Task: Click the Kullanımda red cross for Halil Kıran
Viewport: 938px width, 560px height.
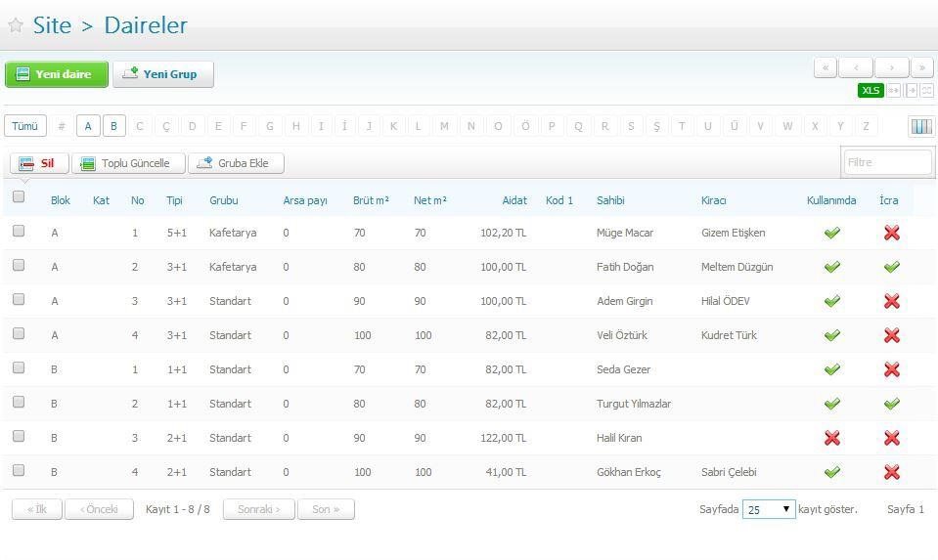Action: pyautogui.click(x=832, y=438)
